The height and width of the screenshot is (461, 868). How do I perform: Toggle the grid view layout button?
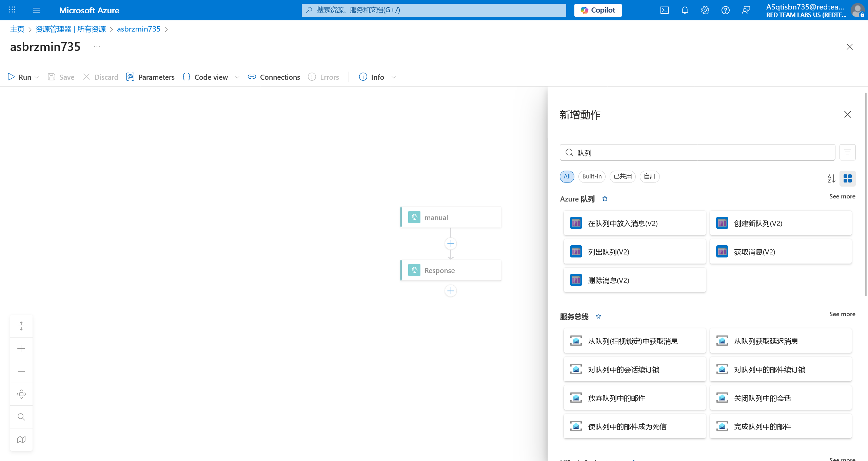pos(847,178)
